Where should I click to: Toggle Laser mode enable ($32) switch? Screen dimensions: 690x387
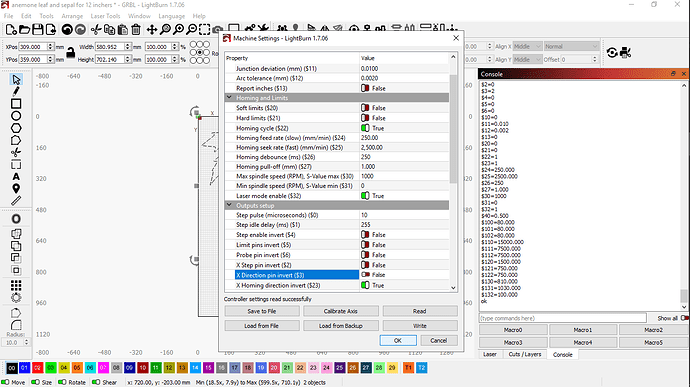point(365,195)
